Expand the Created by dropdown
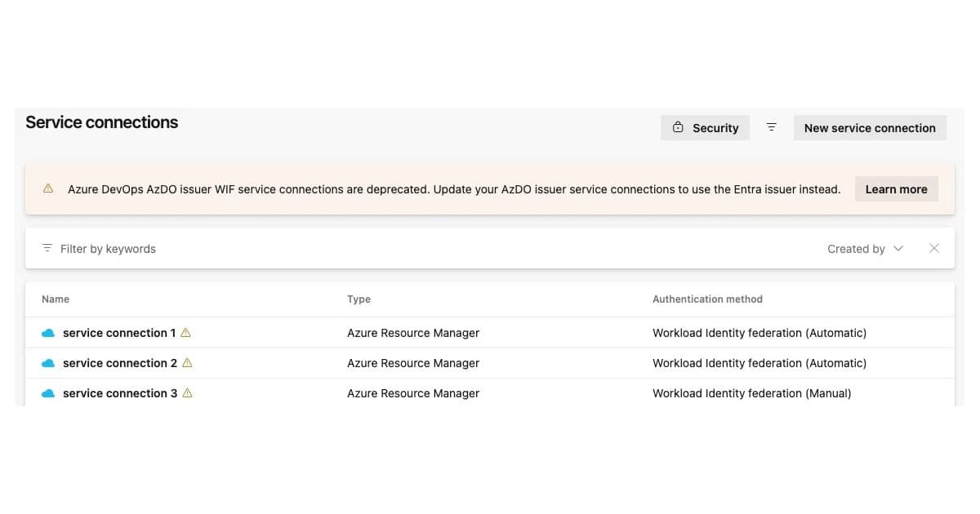Screen dimensions: 980x514 tap(865, 249)
